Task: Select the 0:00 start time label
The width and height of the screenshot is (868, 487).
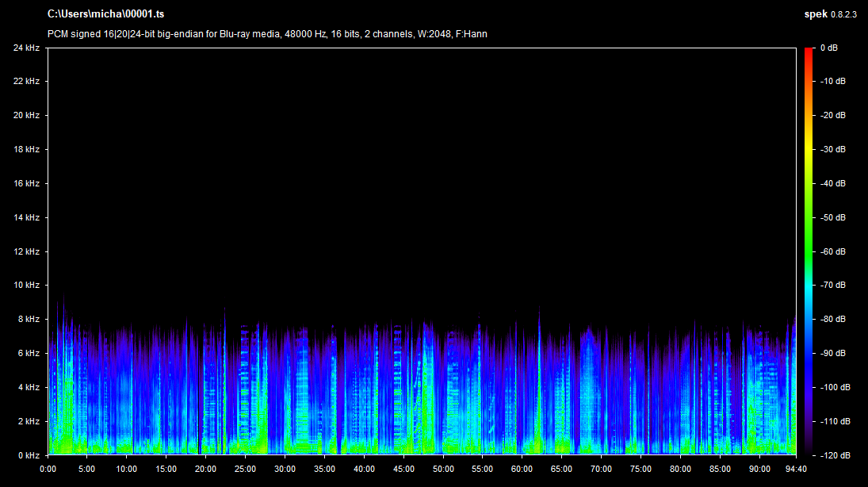Action: 48,468
